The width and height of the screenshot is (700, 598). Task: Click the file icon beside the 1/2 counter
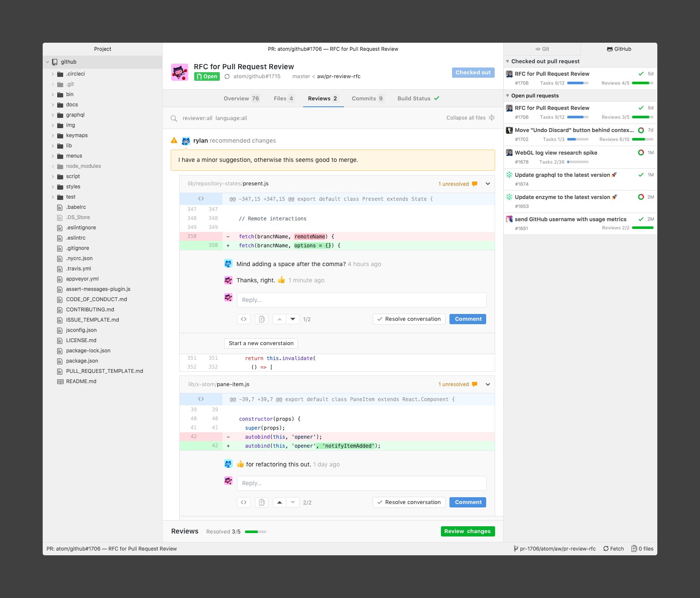pyautogui.click(x=262, y=319)
